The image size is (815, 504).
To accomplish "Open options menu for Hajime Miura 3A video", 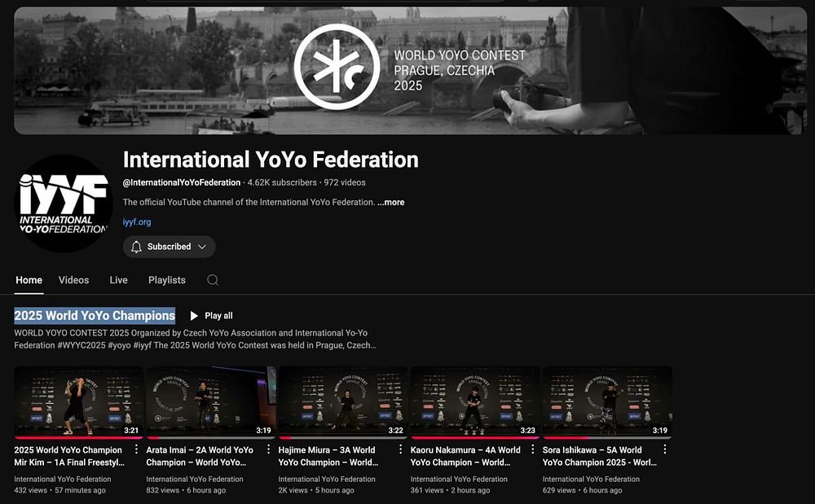I will point(400,449).
